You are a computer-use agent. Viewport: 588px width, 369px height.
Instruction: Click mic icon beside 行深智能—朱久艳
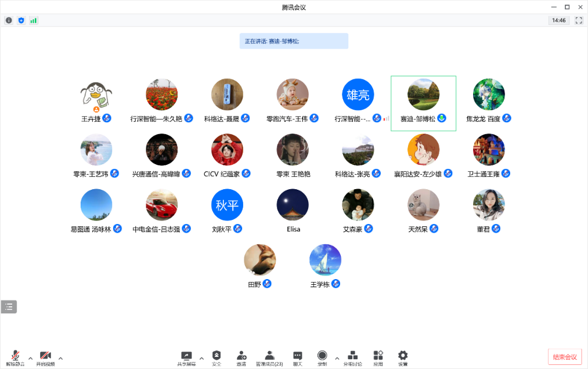(x=188, y=118)
